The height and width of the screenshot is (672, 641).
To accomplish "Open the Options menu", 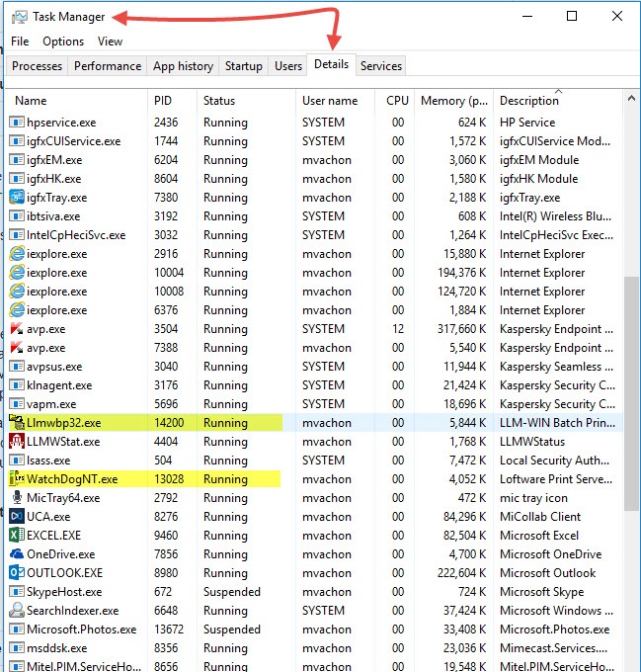I will (63, 42).
